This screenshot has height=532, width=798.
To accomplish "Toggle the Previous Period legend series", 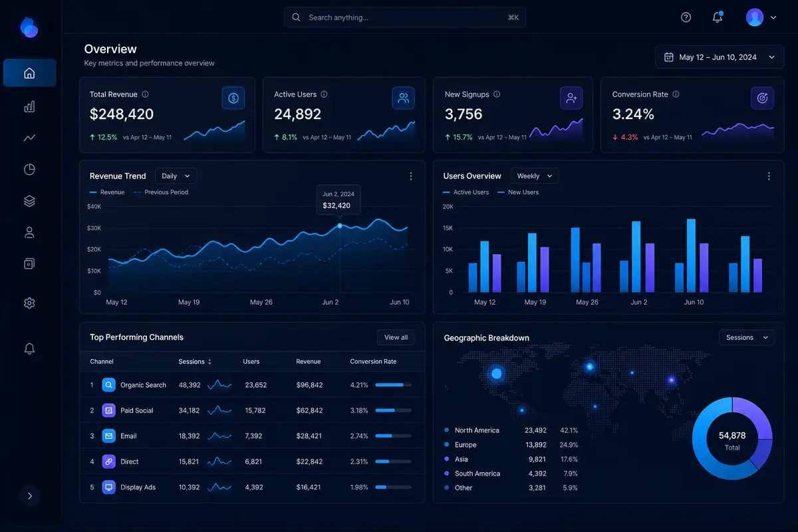I will coord(161,192).
